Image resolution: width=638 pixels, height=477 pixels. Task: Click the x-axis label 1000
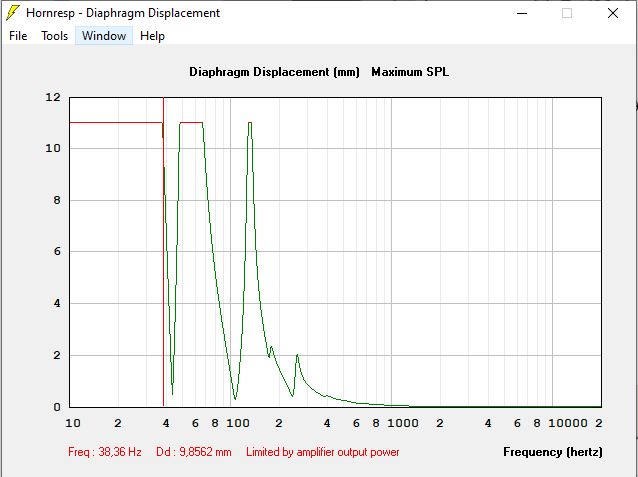click(403, 423)
